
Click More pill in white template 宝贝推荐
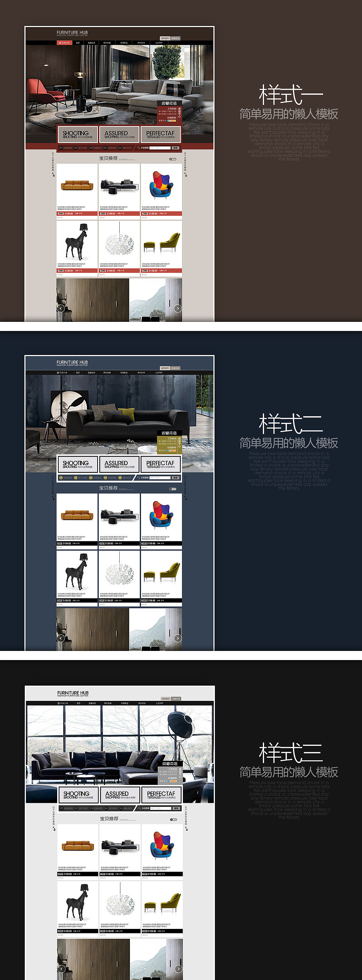coord(173,819)
